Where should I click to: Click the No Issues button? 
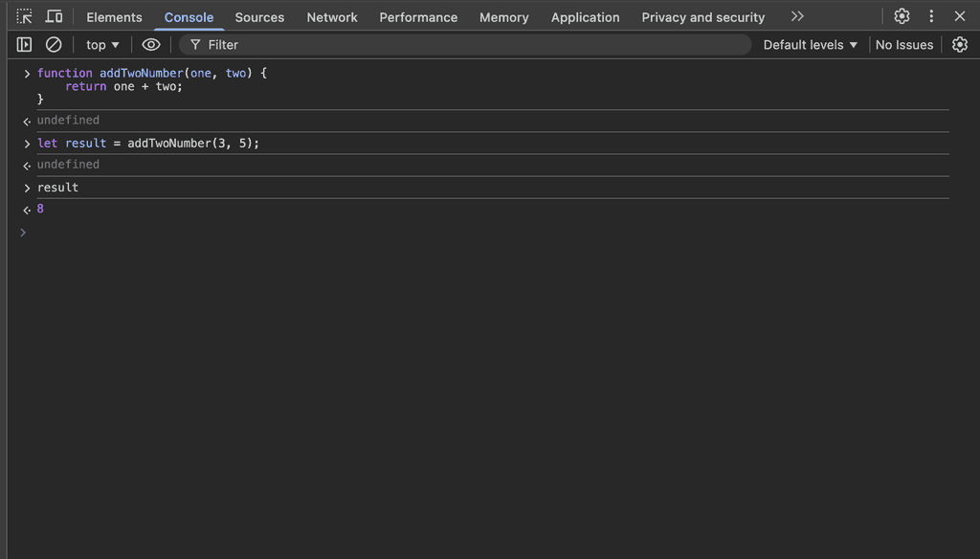click(903, 45)
